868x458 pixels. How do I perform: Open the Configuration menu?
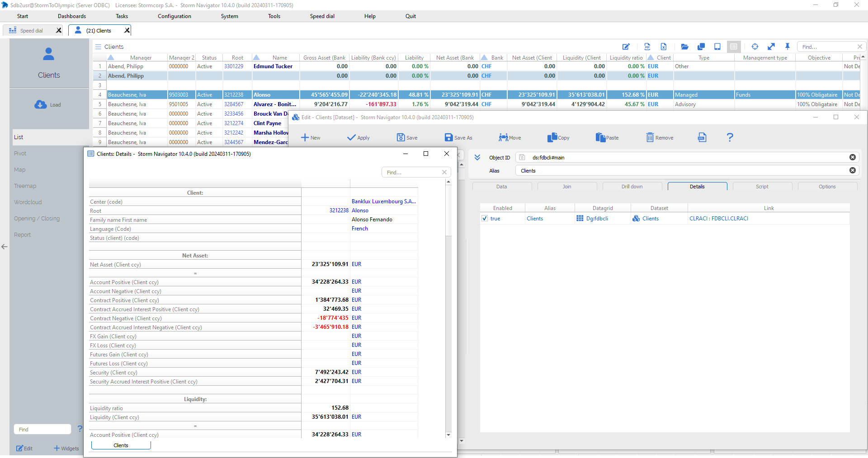(175, 16)
